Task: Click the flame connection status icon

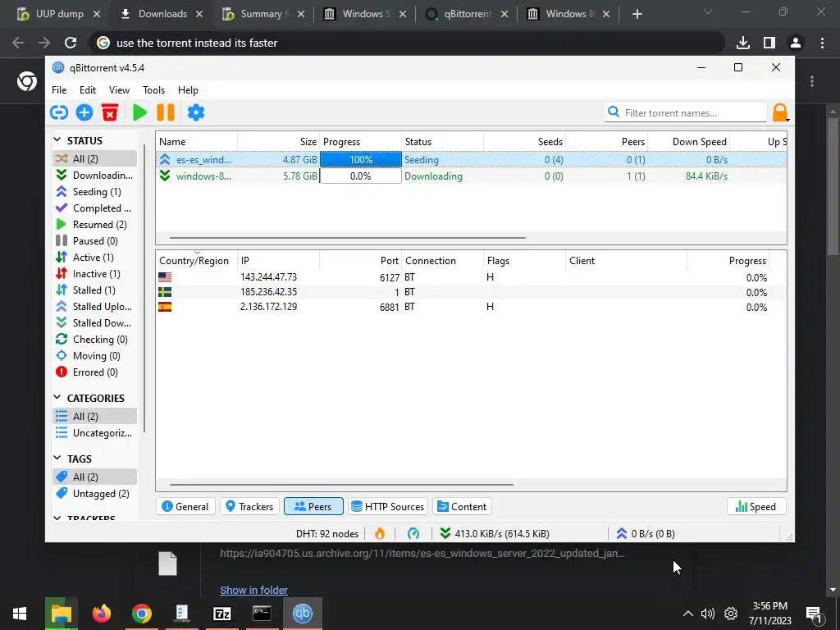Action: click(x=379, y=533)
